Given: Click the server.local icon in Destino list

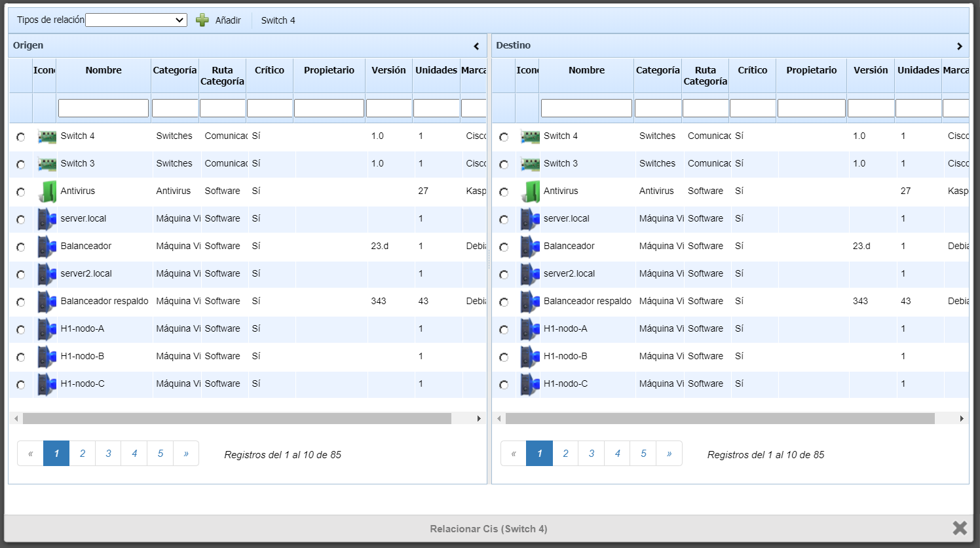Looking at the screenshot, I should [529, 219].
